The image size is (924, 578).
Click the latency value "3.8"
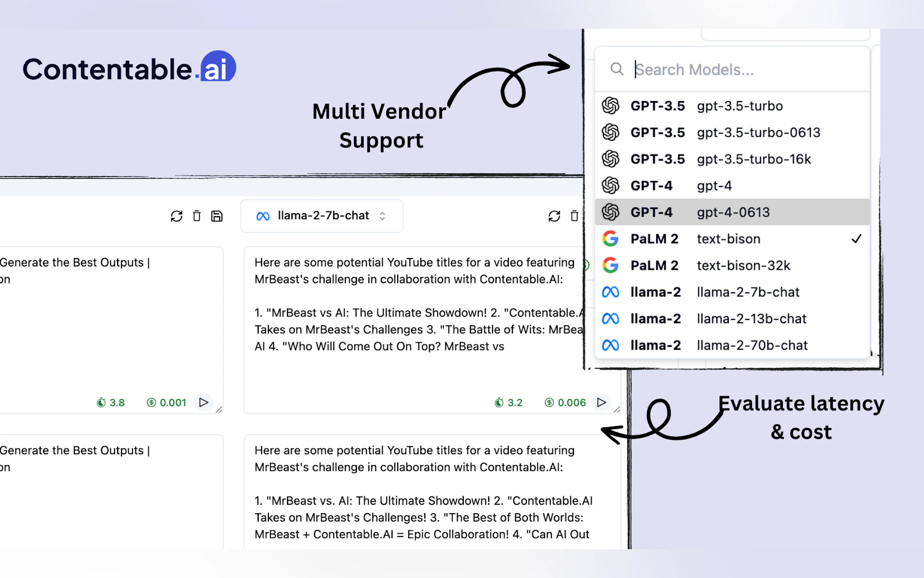(117, 403)
